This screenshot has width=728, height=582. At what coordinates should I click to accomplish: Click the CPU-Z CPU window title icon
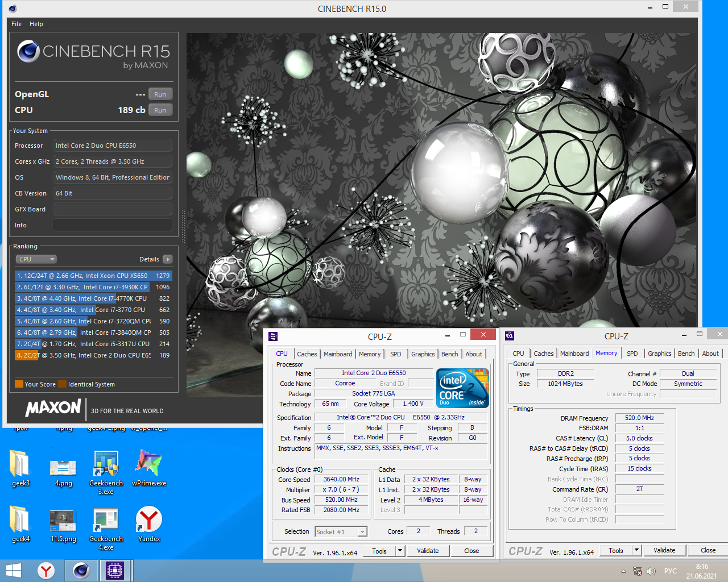[273, 336]
